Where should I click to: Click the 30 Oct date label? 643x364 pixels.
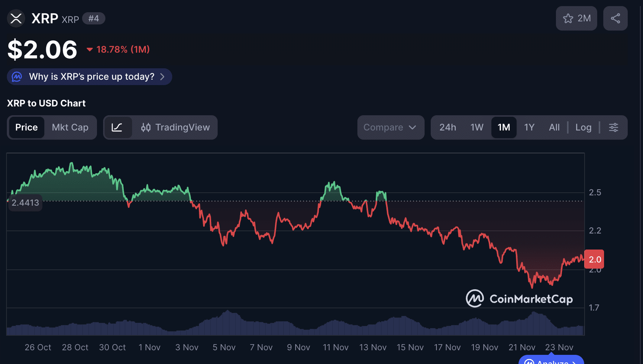112,348
